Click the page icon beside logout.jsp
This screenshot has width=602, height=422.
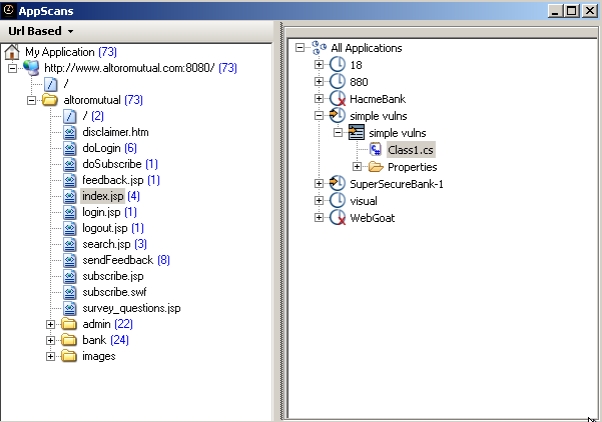[x=69, y=228]
